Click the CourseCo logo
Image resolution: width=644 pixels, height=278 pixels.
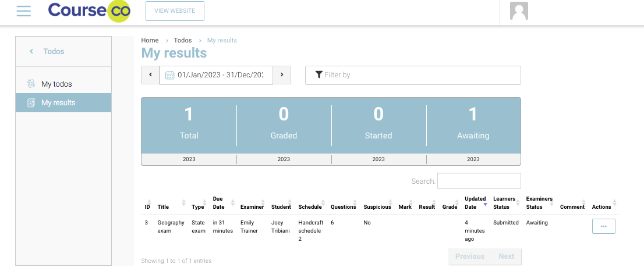click(89, 11)
